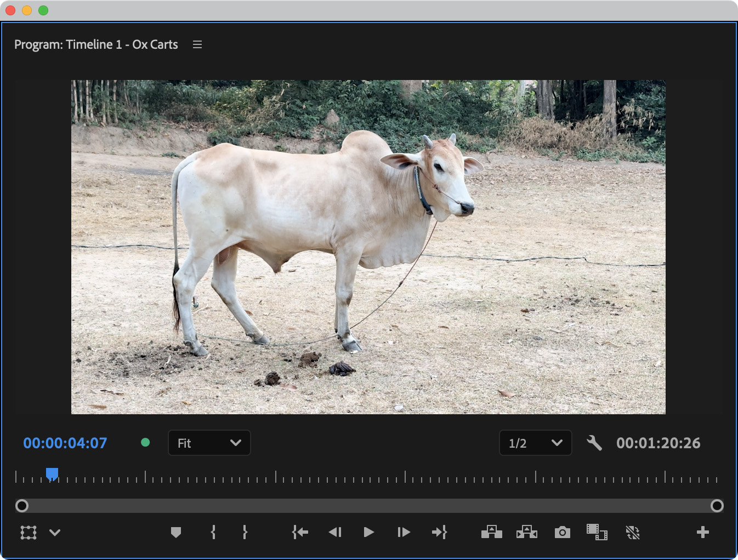Open the Button Editor plus icon

point(703,532)
